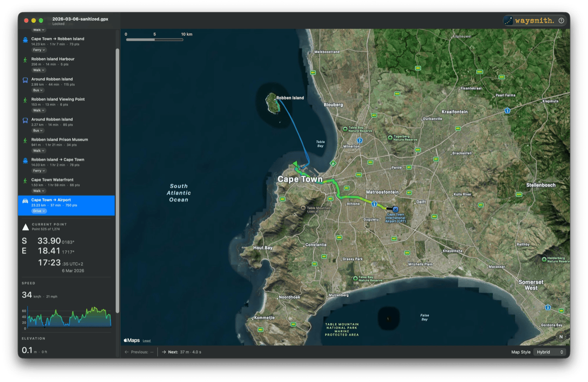588x382 pixels.
Task: Open the Map Style Hybrid dropdown
Action: 550,352
